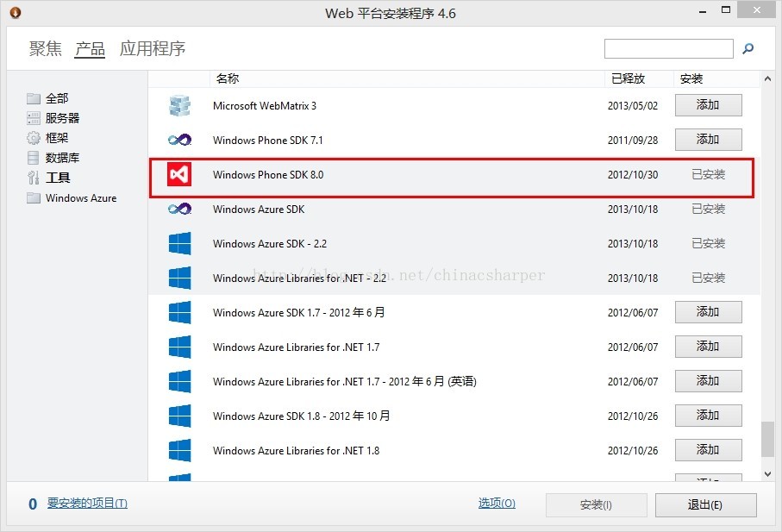Click 已安装 status for Windows Phone SDK 8.0
The image size is (782, 532).
pyautogui.click(x=708, y=174)
